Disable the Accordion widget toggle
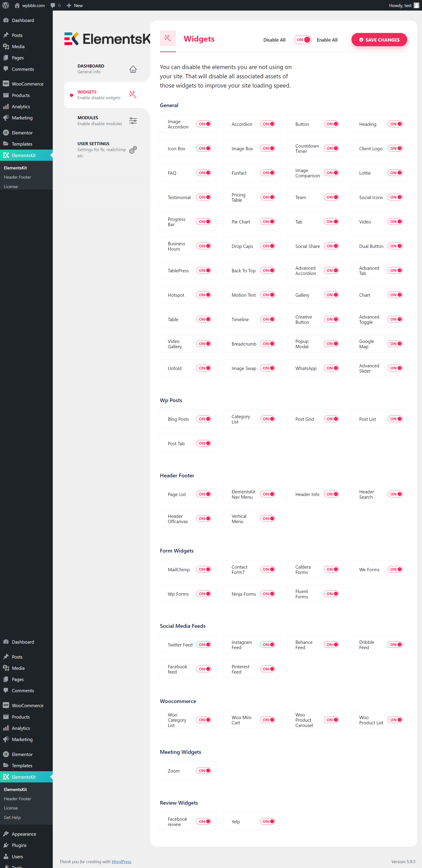The image size is (422, 868). click(267, 124)
